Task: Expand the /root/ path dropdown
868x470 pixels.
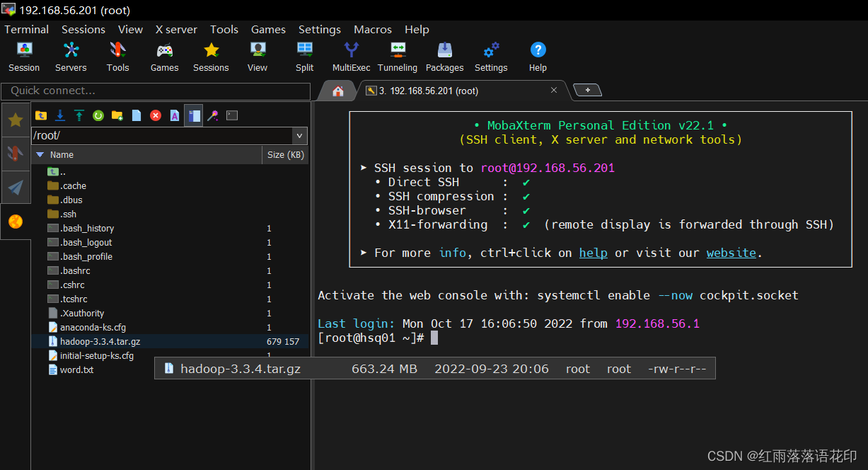Action: (x=300, y=136)
